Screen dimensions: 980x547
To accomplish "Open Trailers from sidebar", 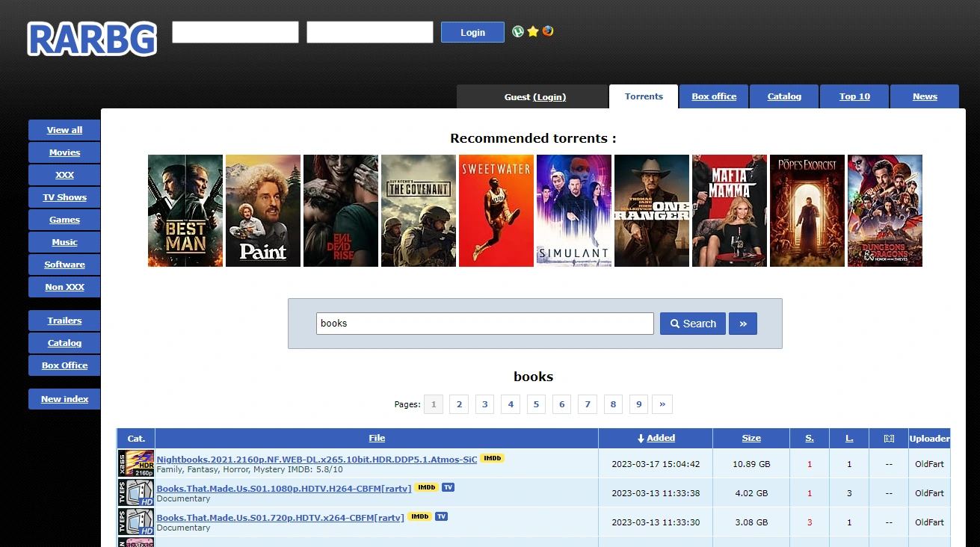I will coord(64,321).
